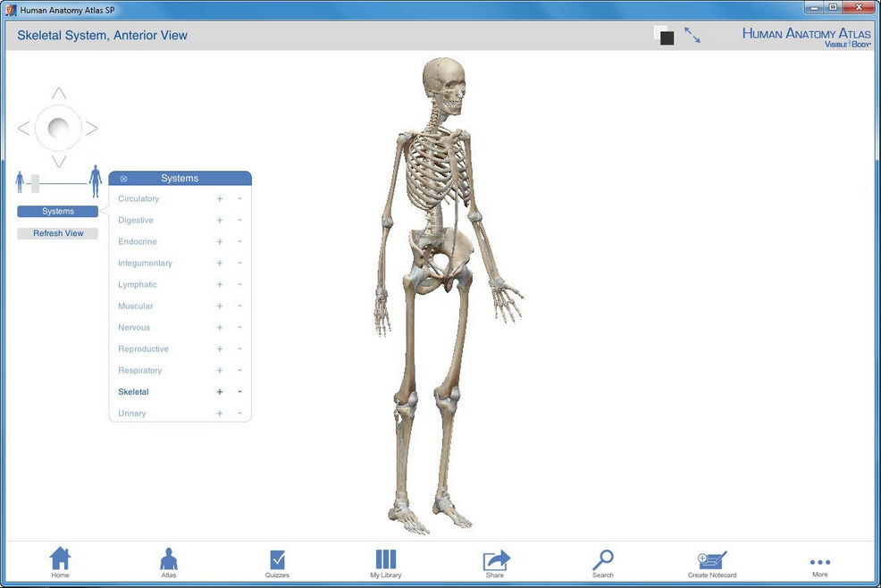Remove Integumentary system with minus
This screenshot has width=881, height=588.
point(240,263)
